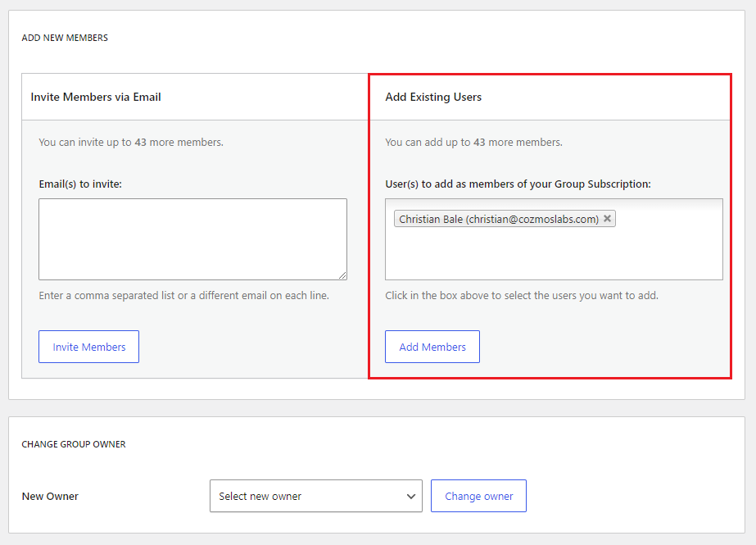This screenshot has width=756, height=545.
Task: Click the User(s) to add as members label
Action: click(518, 184)
